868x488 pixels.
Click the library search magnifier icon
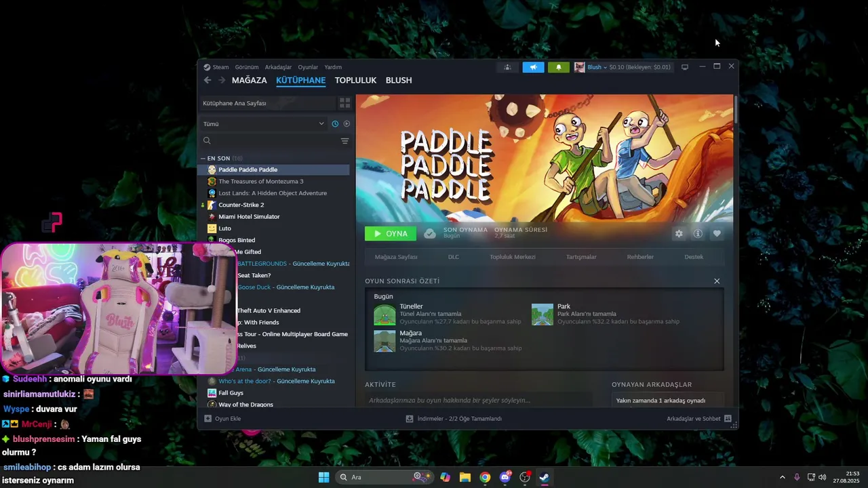tap(207, 141)
